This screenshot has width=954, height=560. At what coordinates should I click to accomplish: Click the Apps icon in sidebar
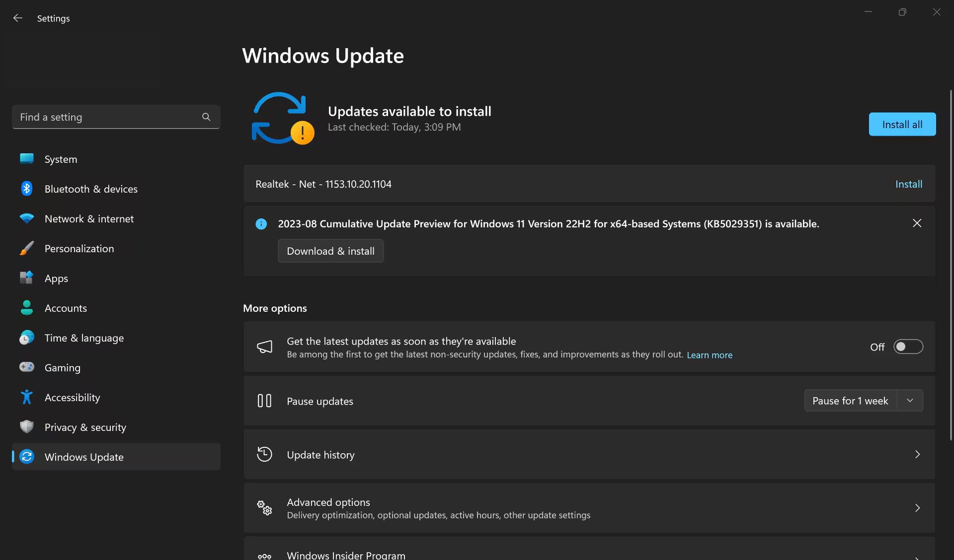pyautogui.click(x=27, y=278)
